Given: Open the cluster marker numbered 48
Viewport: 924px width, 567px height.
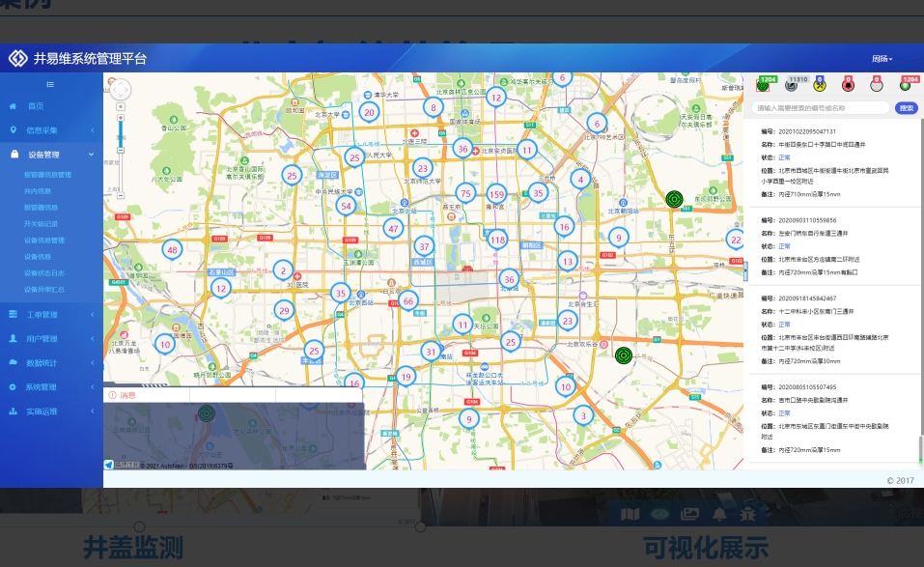Looking at the screenshot, I should (172, 250).
